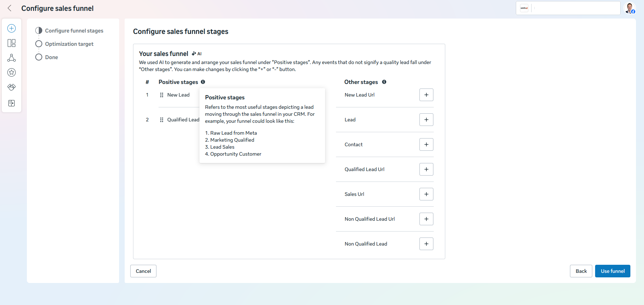Add Non Qualified Lead stage
644x305 pixels.
click(426, 244)
